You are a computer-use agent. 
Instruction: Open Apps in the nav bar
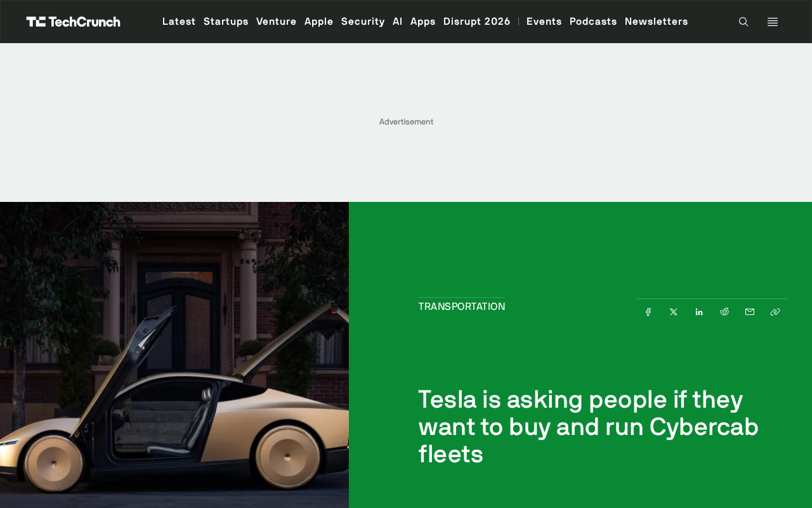point(423,22)
